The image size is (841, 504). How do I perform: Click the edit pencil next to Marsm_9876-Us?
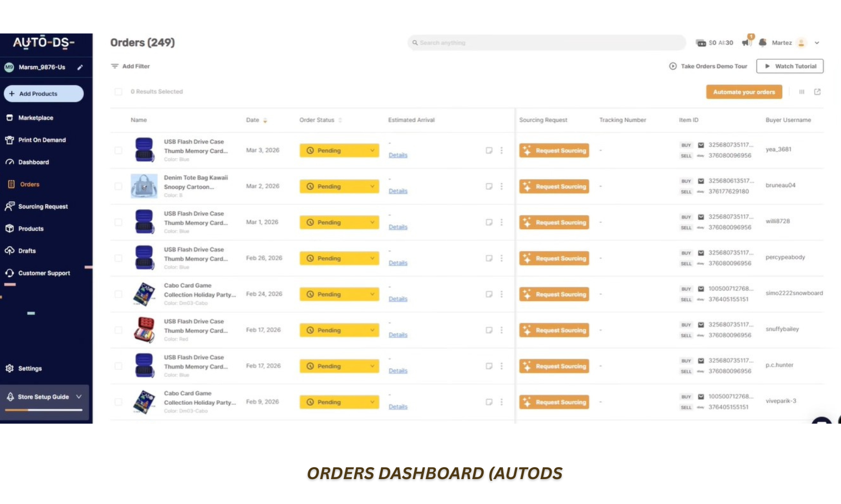[80, 67]
